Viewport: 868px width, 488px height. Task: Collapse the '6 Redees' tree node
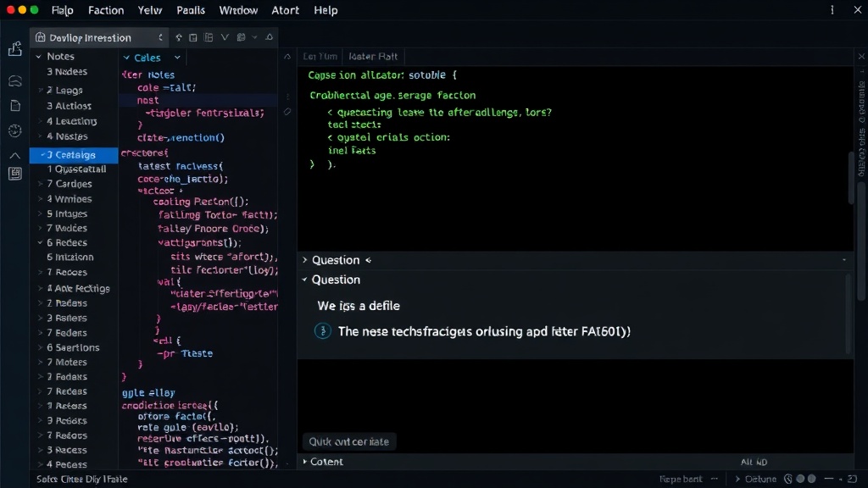(40, 243)
